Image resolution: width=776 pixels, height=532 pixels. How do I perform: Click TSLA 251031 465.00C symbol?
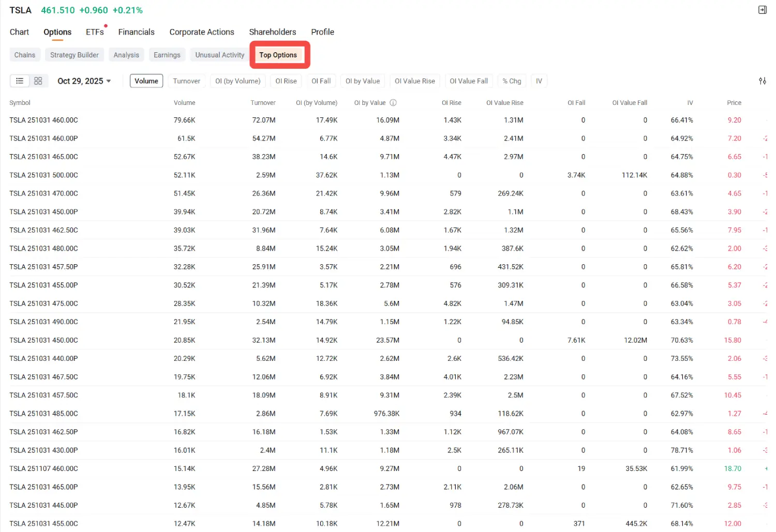pos(43,157)
